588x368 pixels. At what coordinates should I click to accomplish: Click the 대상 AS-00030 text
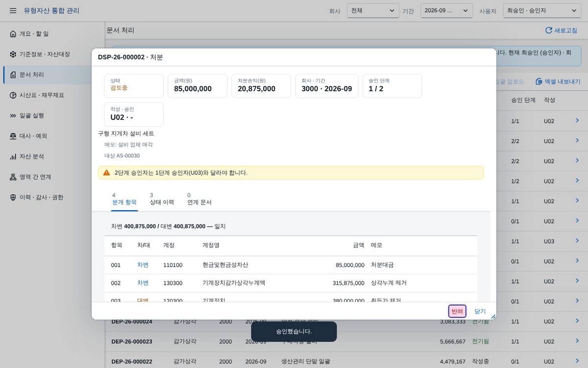tap(122, 156)
